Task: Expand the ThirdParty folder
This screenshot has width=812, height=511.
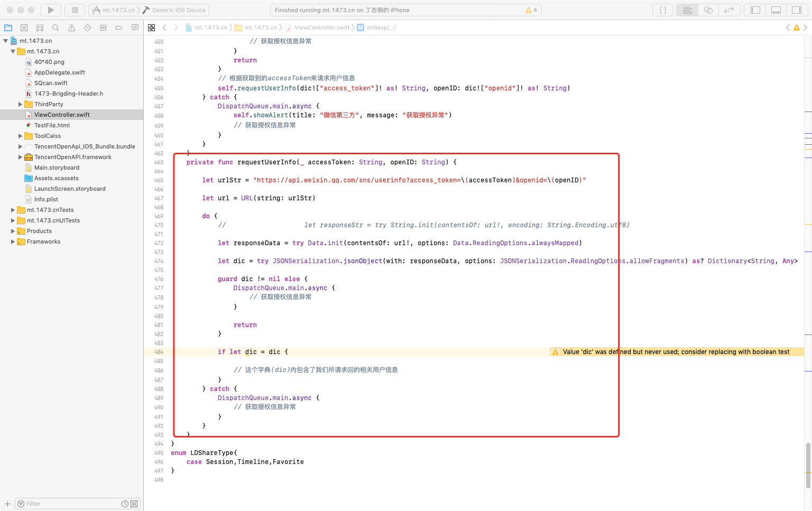Action: click(21, 104)
